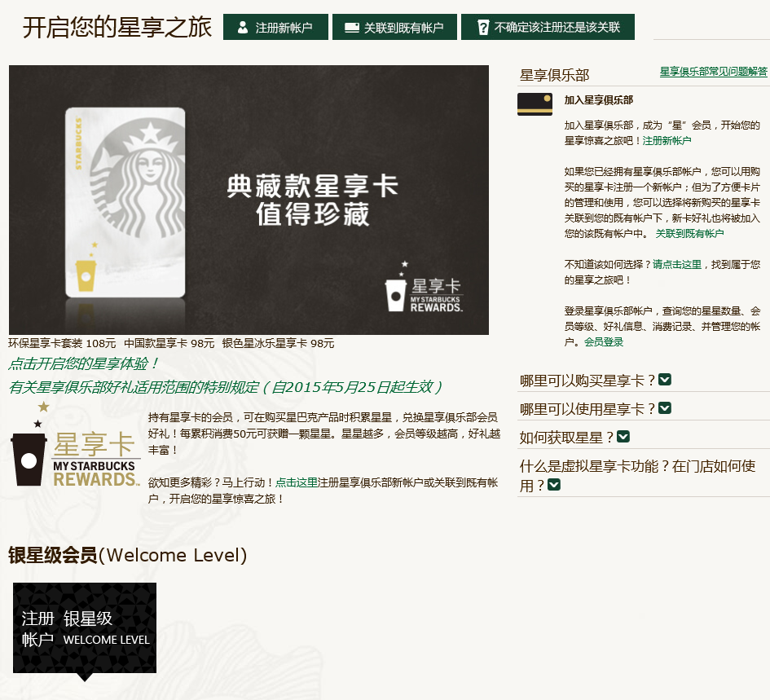The height and width of the screenshot is (700, 770).
Task: Expand the 如何获取星星 arrow
Action: pyautogui.click(x=623, y=436)
